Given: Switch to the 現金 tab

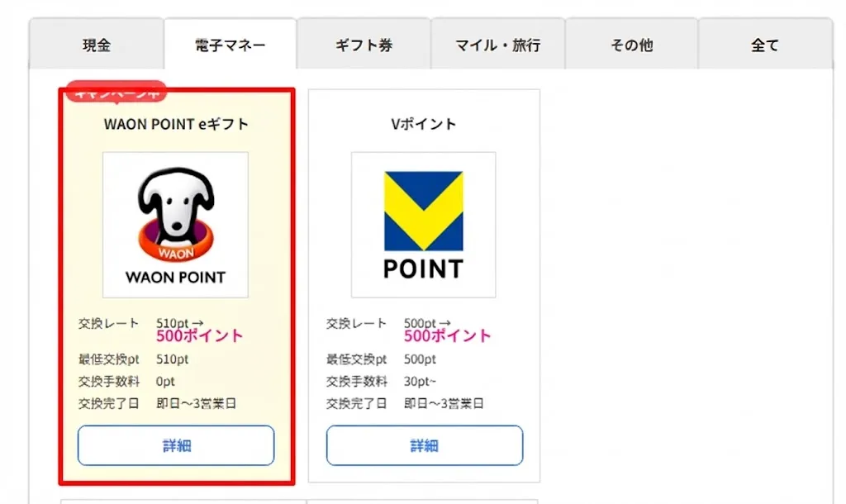Looking at the screenshot, I should click(94, 45).
